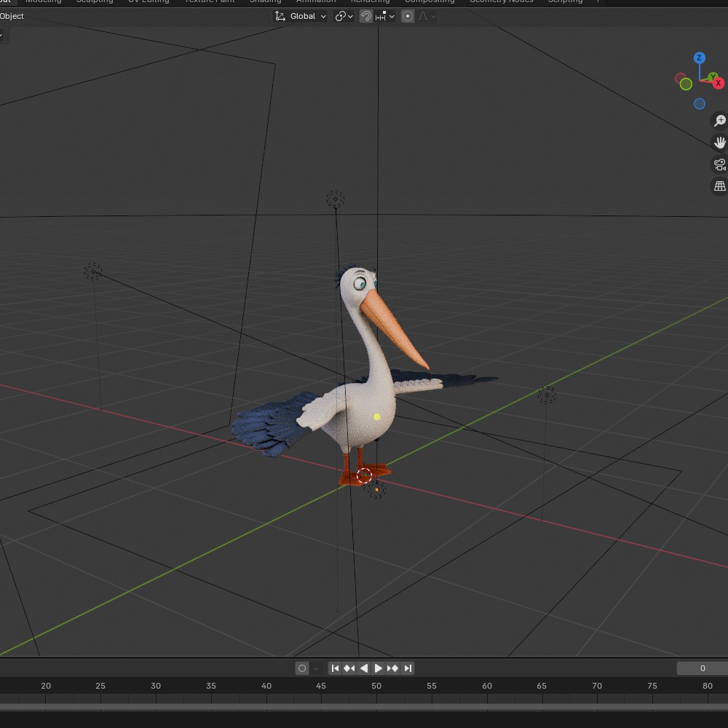Click the 3D cursor at the bird's feet
This screenshot has width=728, height=728.
(x=364, y=475)
